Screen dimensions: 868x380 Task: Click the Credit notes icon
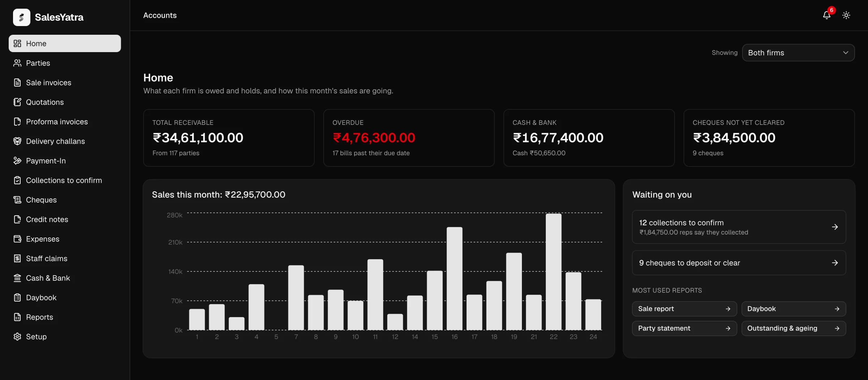coord(17,219)
